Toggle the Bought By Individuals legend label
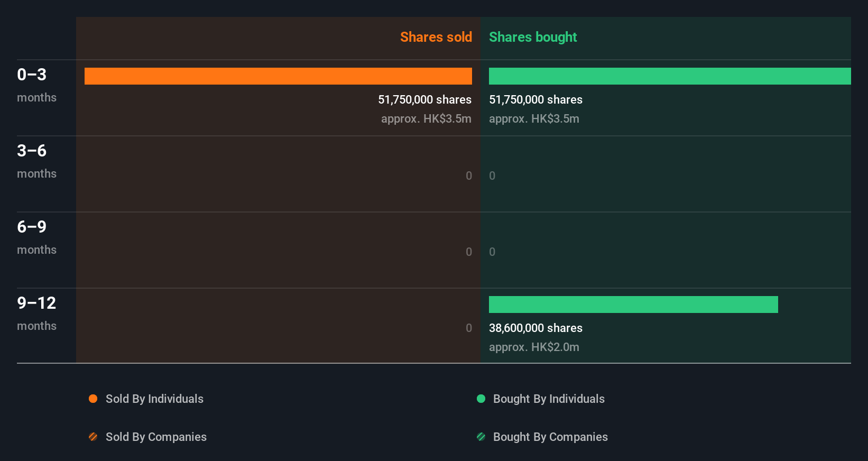 click(549, 399)
